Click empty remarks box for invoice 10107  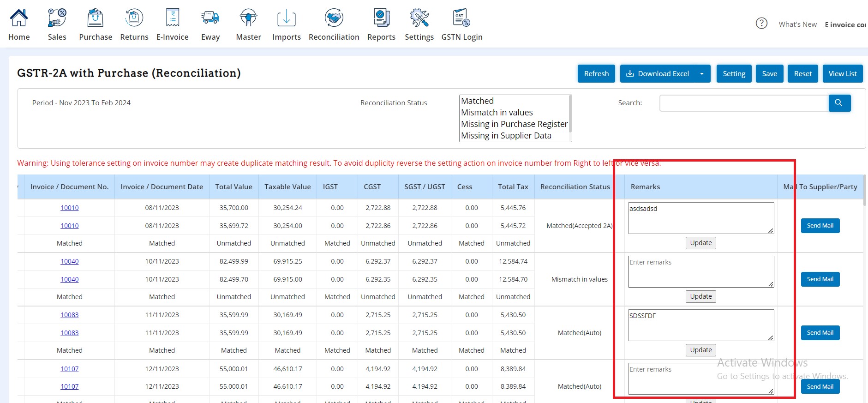point(701,379)
